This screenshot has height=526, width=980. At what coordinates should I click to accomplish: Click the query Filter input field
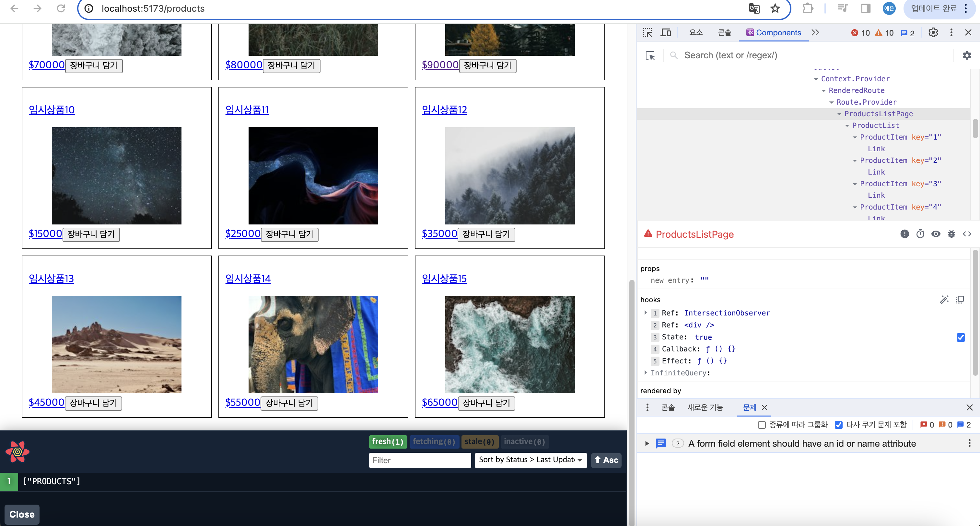[x=420, y=460]
